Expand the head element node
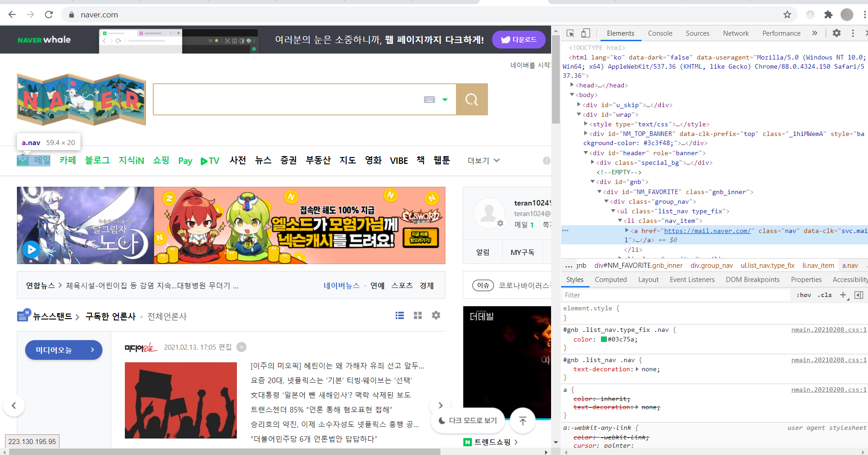This screenshot has height=455, width=868. click(572, 85)
